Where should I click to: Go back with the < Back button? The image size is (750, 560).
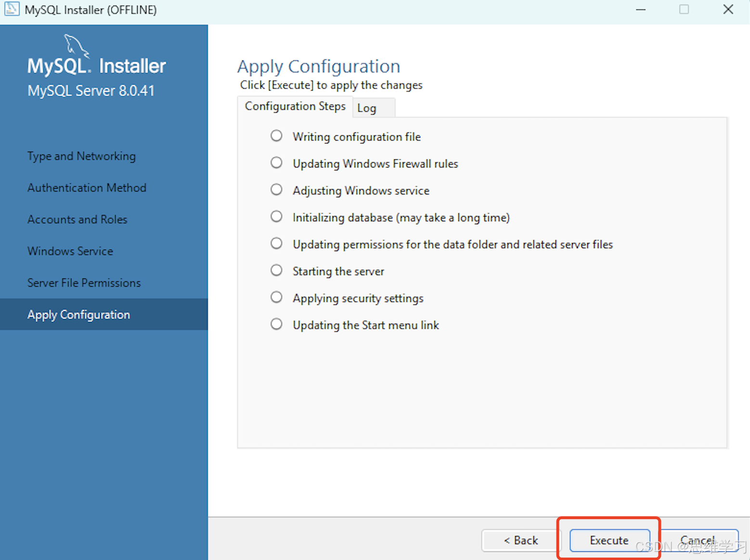click(521, 540)
